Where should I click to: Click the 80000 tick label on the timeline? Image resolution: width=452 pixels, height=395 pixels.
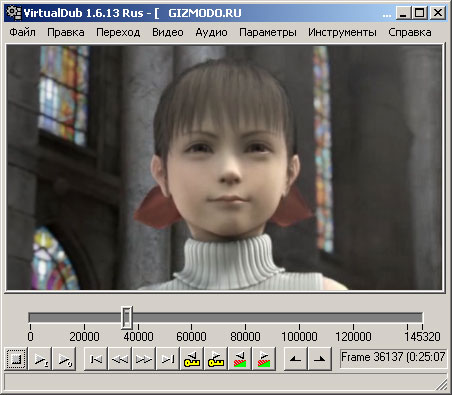click(x=245, y=337)
